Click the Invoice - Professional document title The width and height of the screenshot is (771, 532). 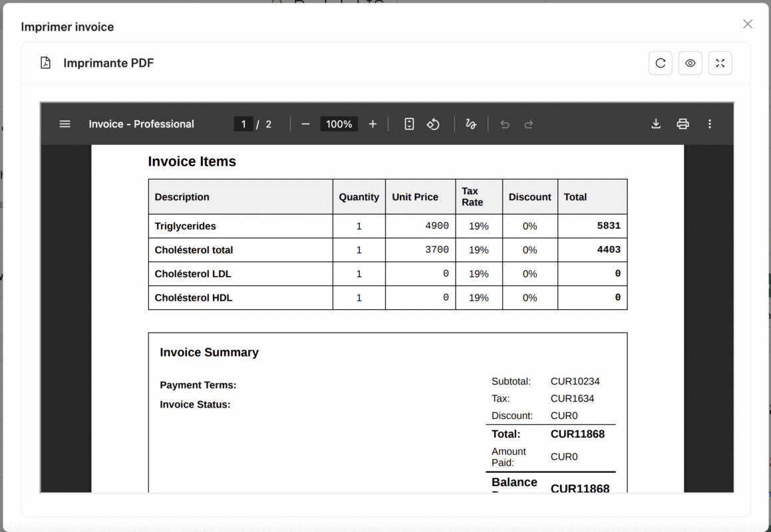coord(141,124)
